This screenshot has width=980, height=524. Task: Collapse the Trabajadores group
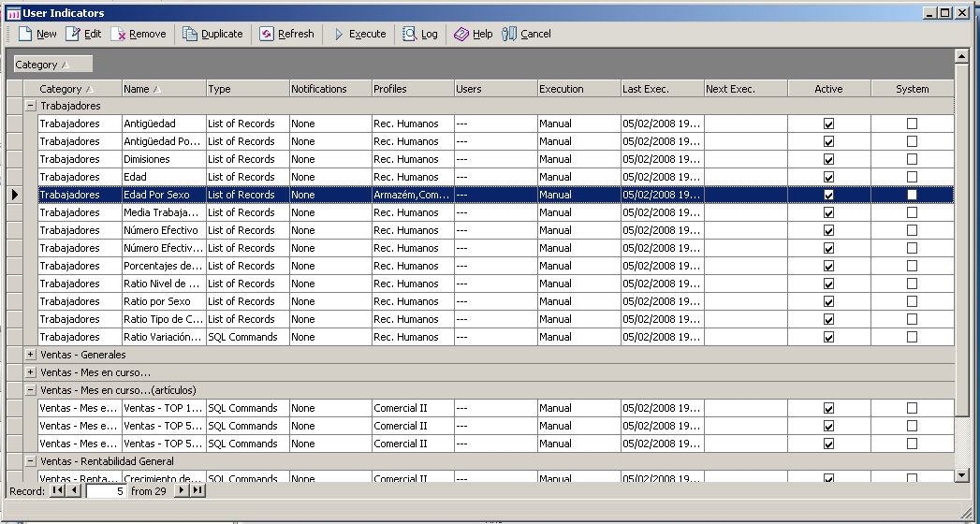pos(31,106)
